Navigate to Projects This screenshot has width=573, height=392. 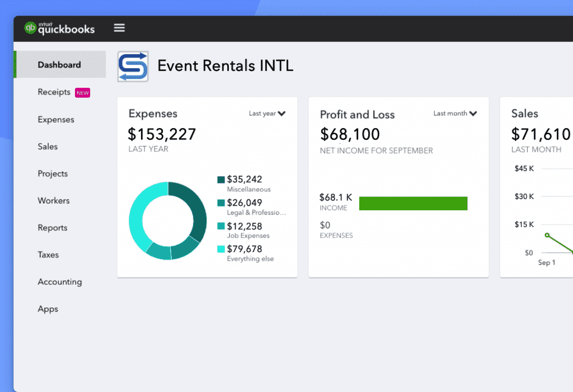pos(53,173)
